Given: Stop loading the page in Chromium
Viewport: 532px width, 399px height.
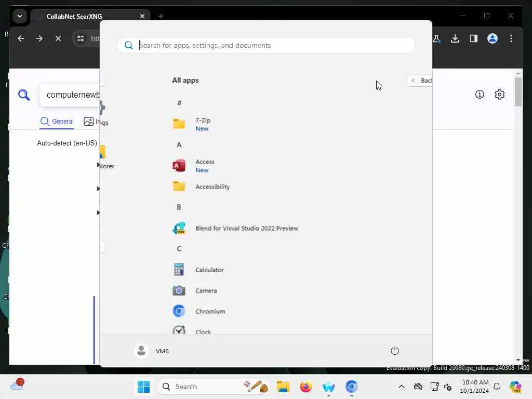Looking at the screenshot, I should pos(58,38).
